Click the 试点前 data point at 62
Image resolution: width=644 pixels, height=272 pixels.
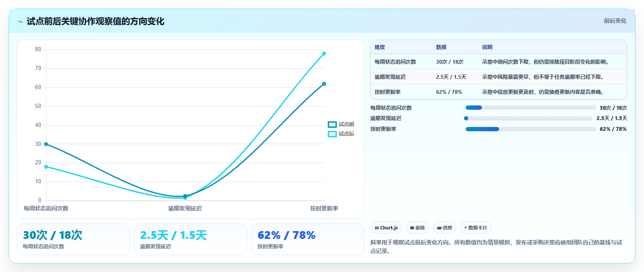[x=324, y=84]
